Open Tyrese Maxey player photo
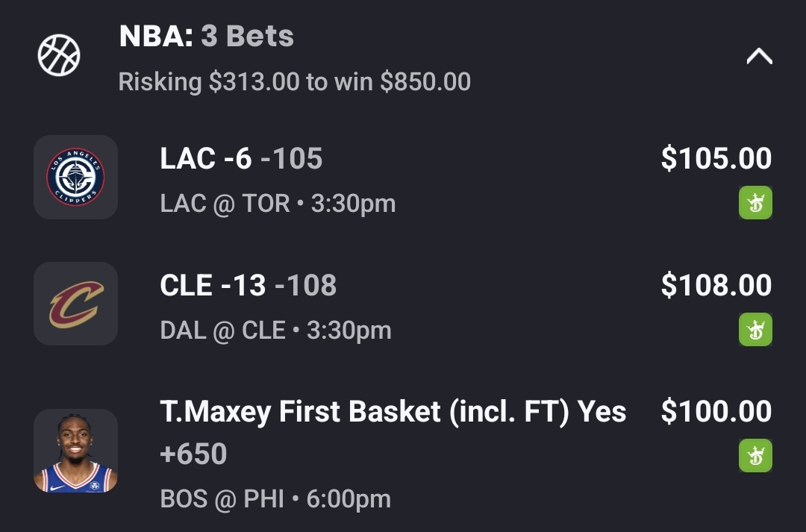 click(x=75, y=451)
